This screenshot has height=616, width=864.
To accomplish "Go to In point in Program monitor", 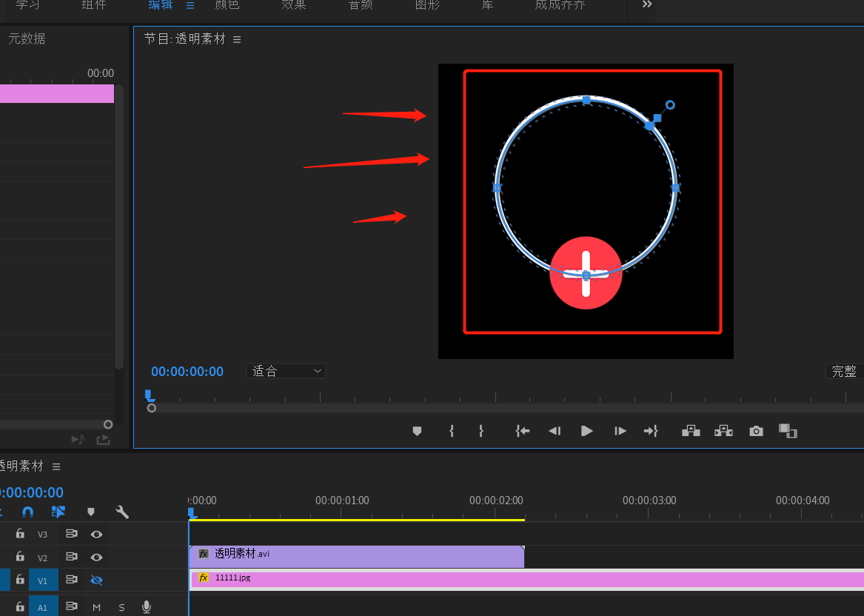I will 523,431.
